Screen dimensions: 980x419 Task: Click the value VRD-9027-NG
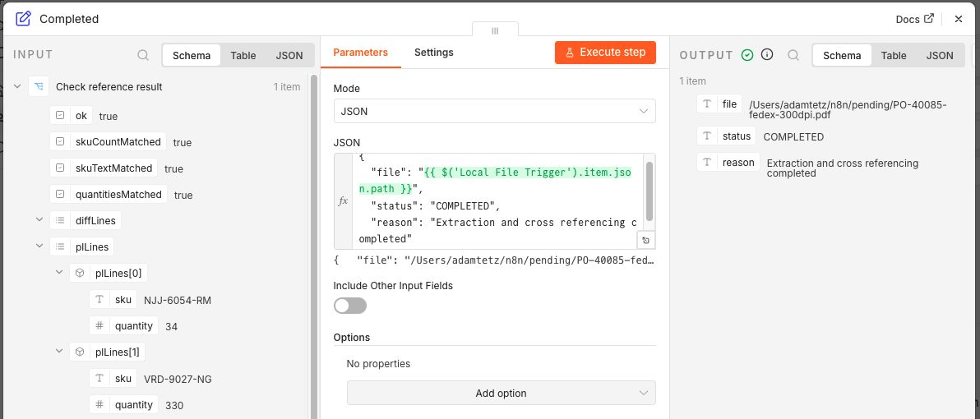click(178, 379)
